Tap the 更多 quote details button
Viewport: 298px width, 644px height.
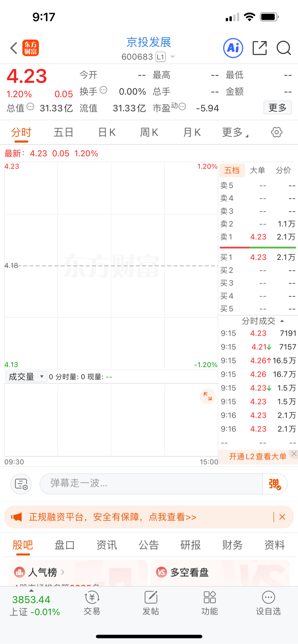pos(278,107)
